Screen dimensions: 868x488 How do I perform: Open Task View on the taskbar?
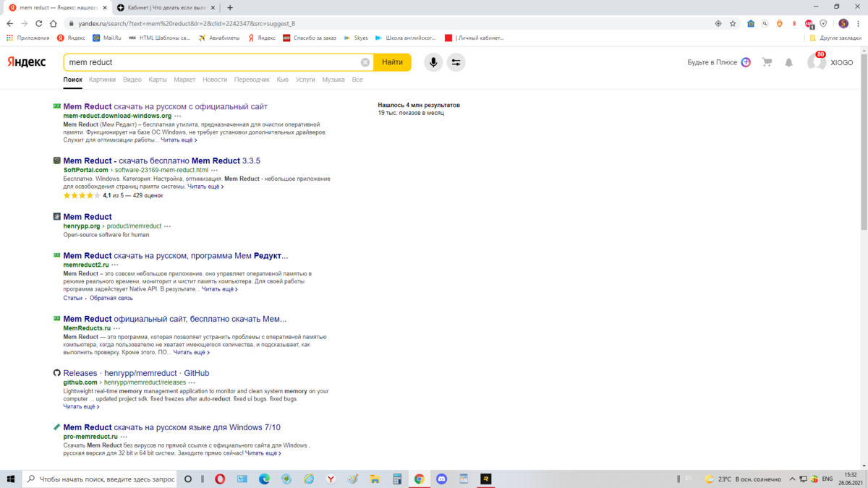coord(188,479)
